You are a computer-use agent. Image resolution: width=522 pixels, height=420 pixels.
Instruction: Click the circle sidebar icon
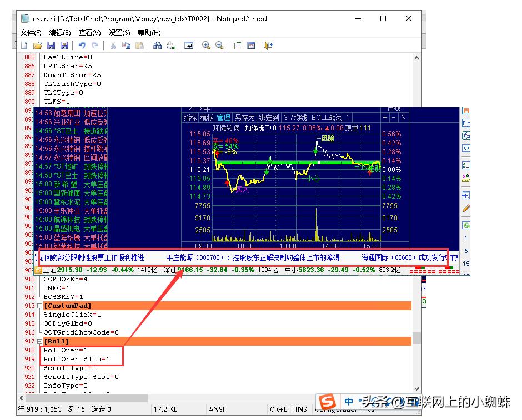point(466,148)
